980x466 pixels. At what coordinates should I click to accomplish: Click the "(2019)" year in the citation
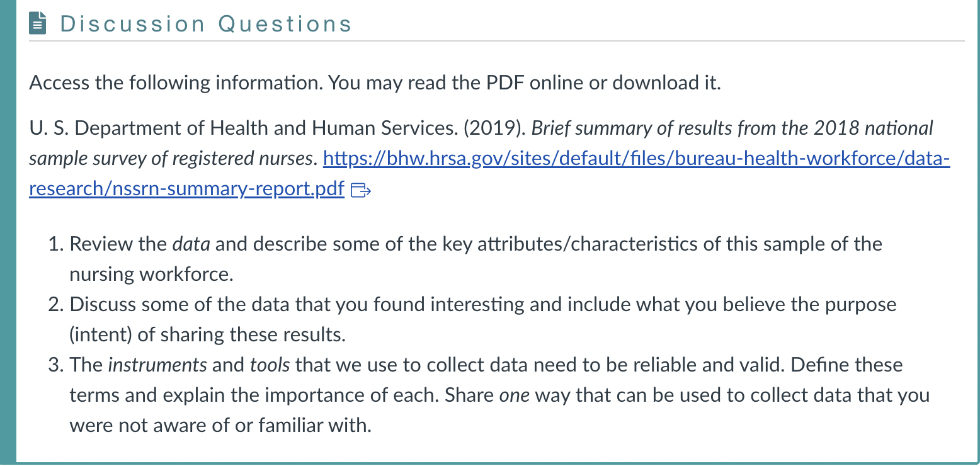[x=494, y=128]
